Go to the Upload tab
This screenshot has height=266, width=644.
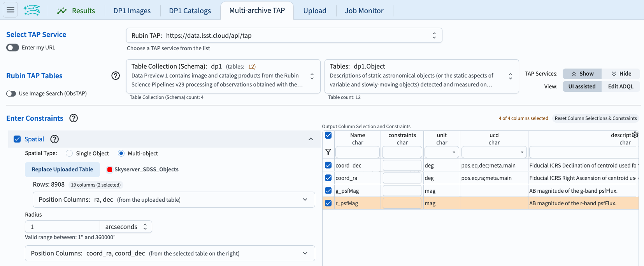[x=315, y=11]
